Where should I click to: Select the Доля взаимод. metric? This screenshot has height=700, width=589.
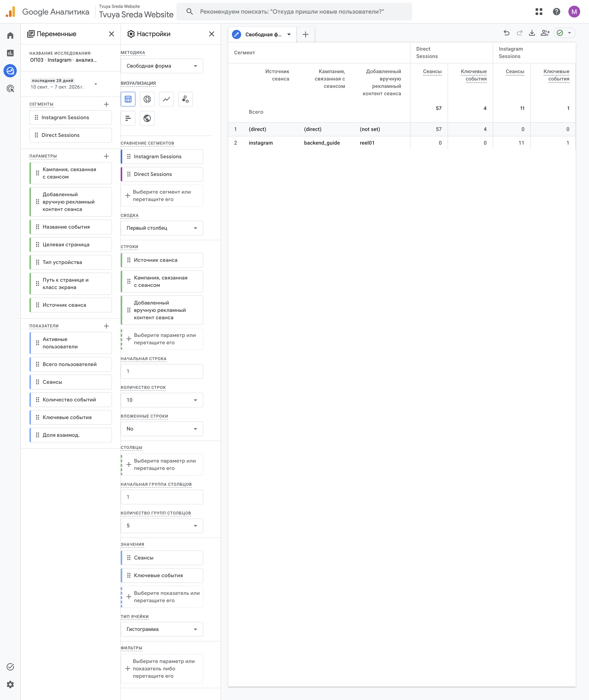click(x=71, y=435)
